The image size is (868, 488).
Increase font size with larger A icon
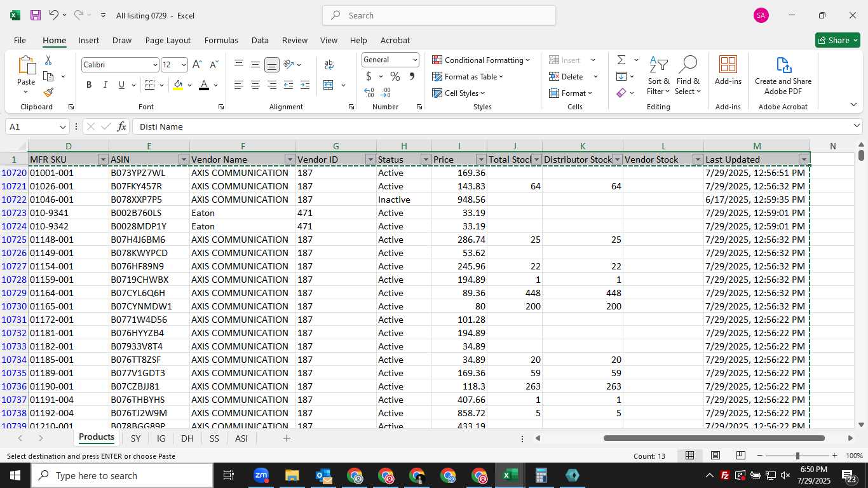197,65
